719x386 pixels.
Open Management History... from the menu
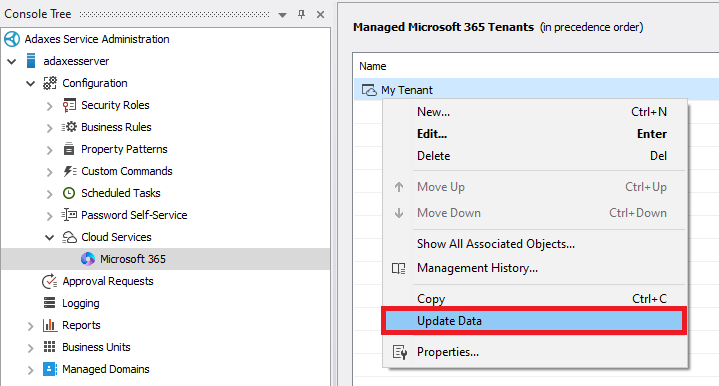[x=535, y=268]
